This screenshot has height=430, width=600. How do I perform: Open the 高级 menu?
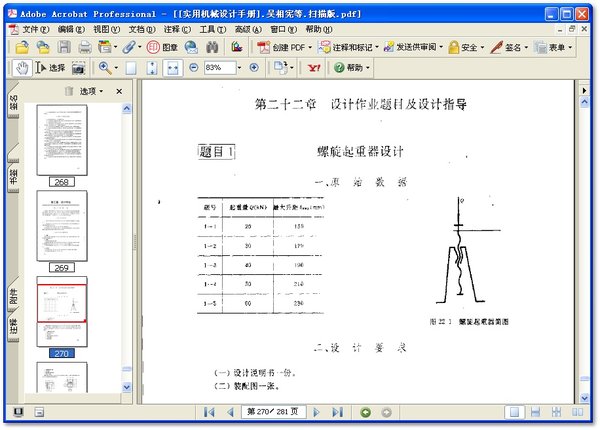click(x=248, y=29)
